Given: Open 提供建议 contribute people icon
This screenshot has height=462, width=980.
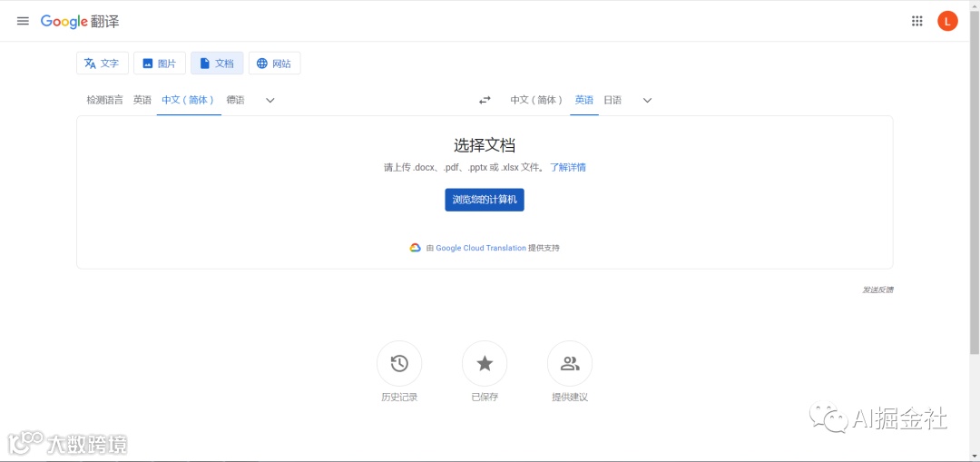Looking at the screenshot, I should tap(569, 363).
